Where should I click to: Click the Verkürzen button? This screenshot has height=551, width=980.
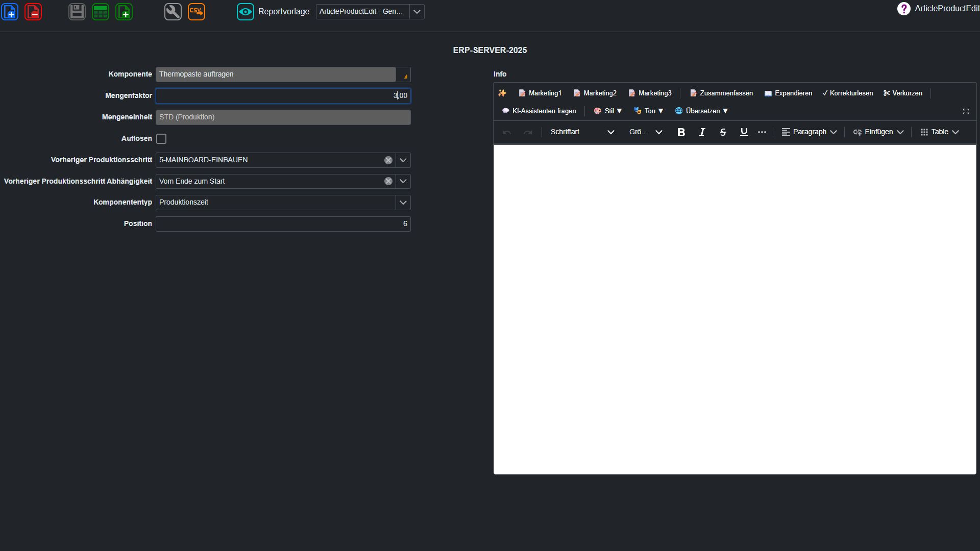[x=903, y=93]
